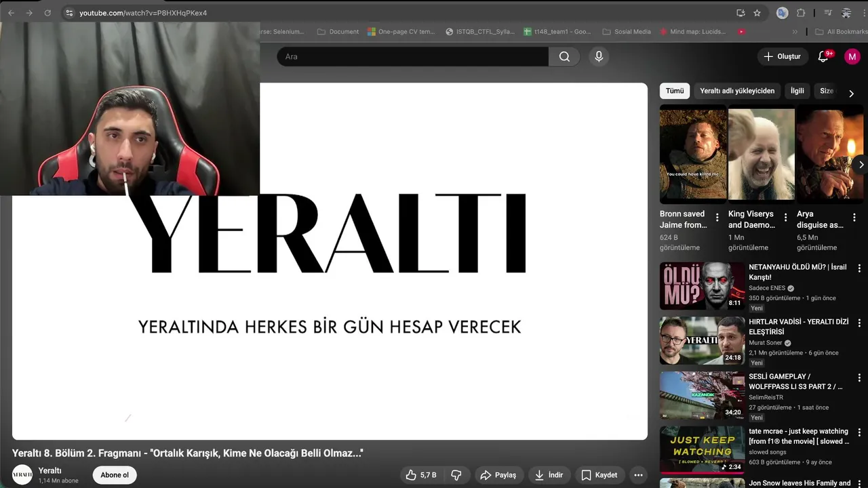Viewport: 868px width, 488px height.
Task: Open the Chrome profile avatar
Action: 846,13
